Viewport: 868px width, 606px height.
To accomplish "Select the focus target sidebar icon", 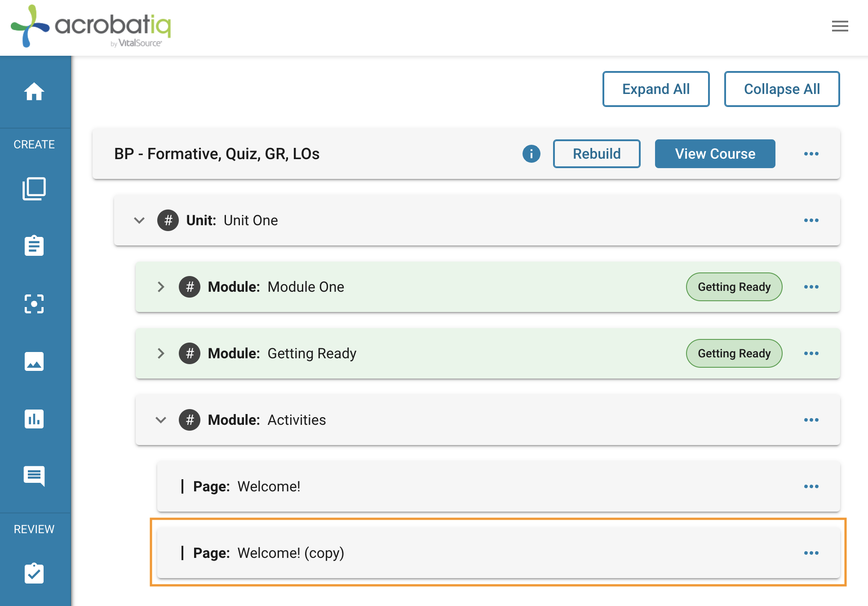I will [34, 304].
